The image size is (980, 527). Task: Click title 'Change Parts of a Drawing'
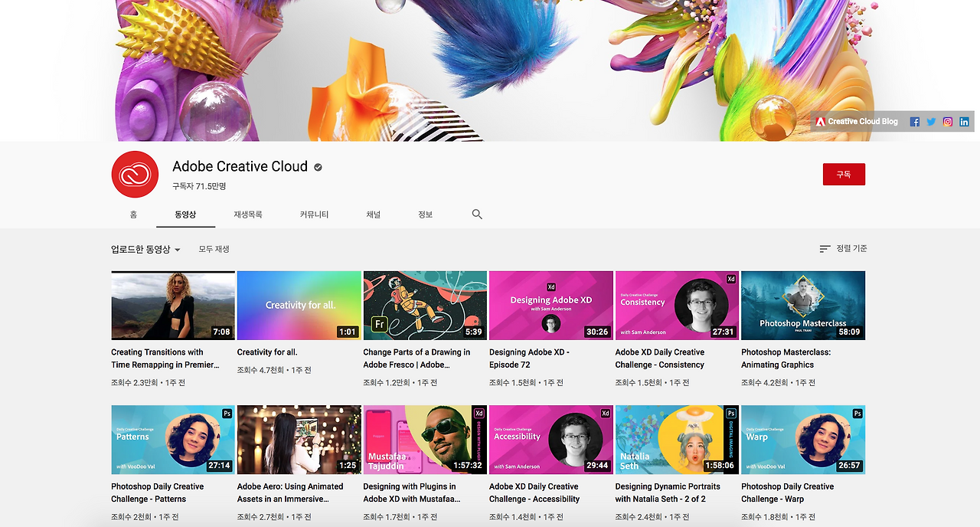(416, 358)
